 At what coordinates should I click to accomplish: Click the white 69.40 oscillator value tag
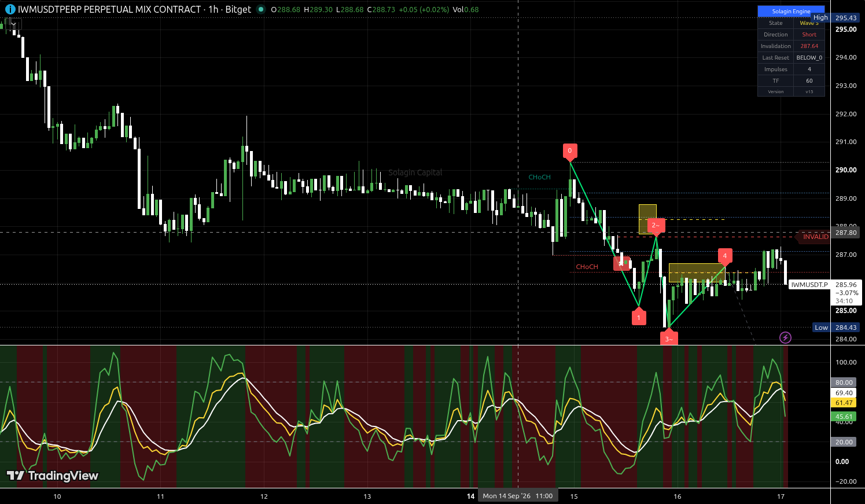844,393
